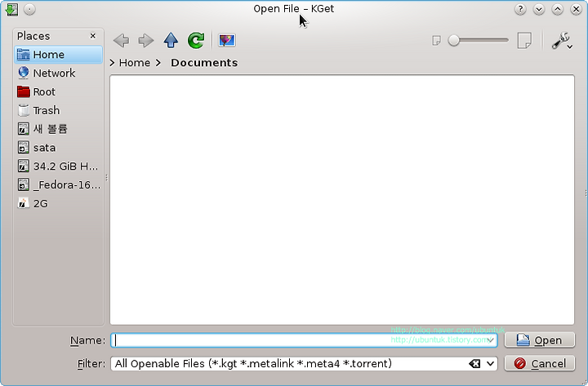588x386 pixels.
Task: Click the small icon size indicator
Action: coord(436,40)
